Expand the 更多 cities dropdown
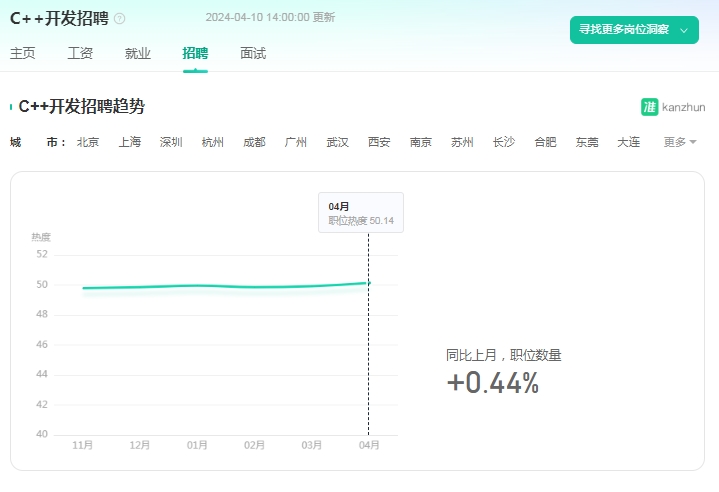 [680, 142]
